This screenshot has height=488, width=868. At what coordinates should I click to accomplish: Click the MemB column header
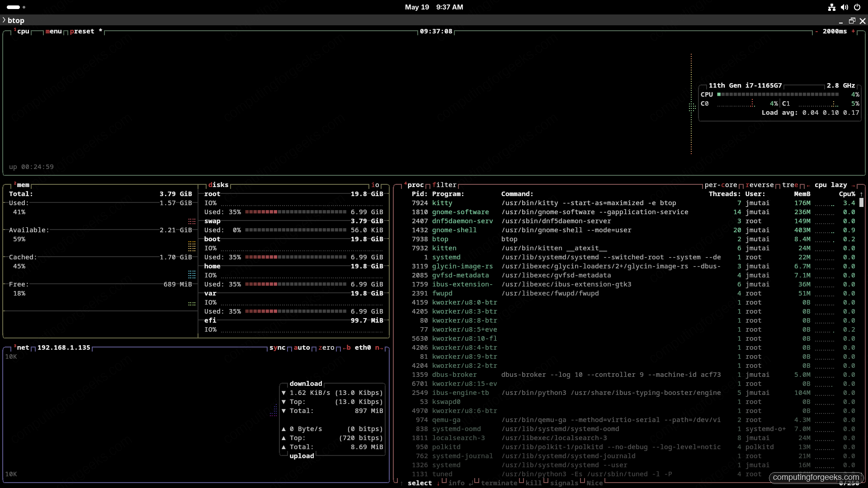802,194
